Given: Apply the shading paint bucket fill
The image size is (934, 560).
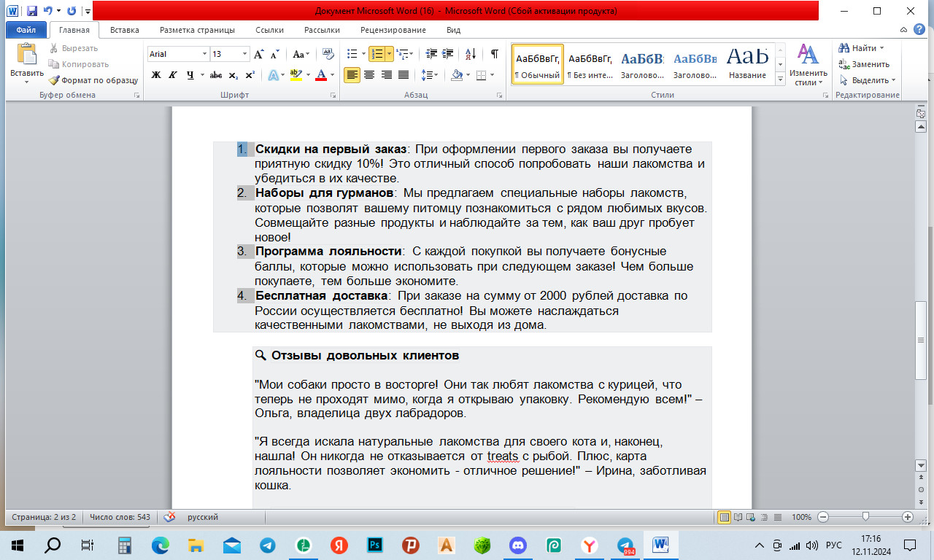Looking at the screenshot, I should (457, 75).
